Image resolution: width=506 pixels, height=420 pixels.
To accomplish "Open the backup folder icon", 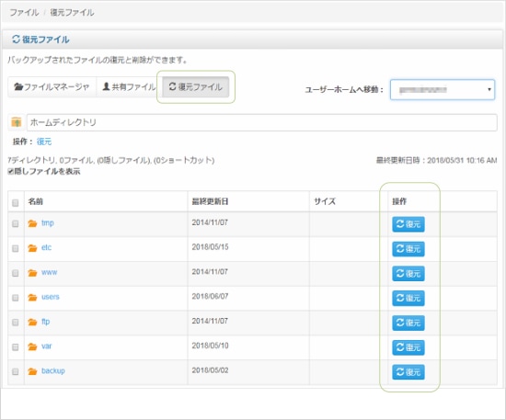I will (32, 371).
